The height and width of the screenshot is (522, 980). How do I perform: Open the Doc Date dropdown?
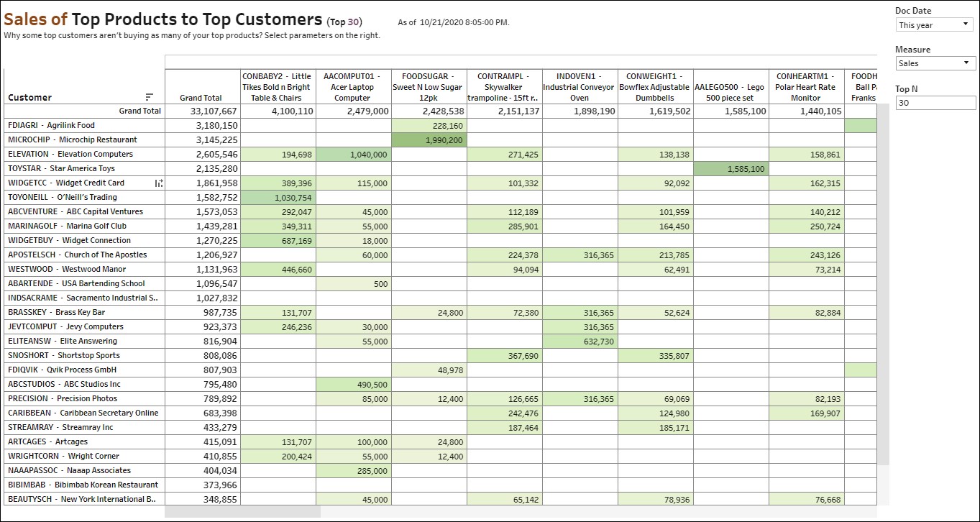pos(934,25)
